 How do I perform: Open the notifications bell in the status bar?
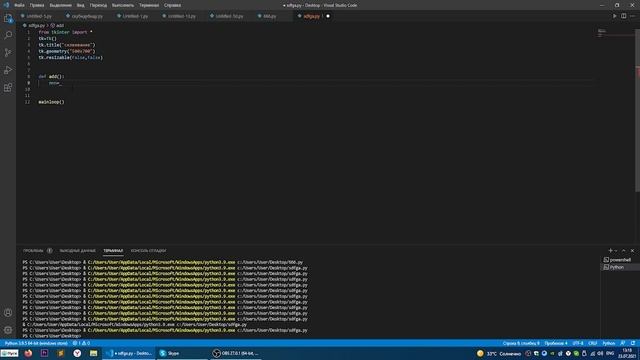(633, 343)
